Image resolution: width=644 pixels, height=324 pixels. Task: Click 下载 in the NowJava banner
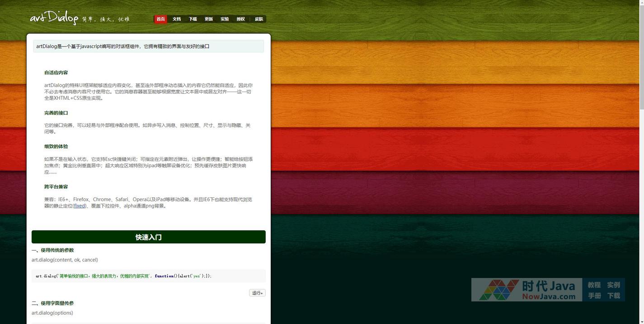click(x=613, y=296)
